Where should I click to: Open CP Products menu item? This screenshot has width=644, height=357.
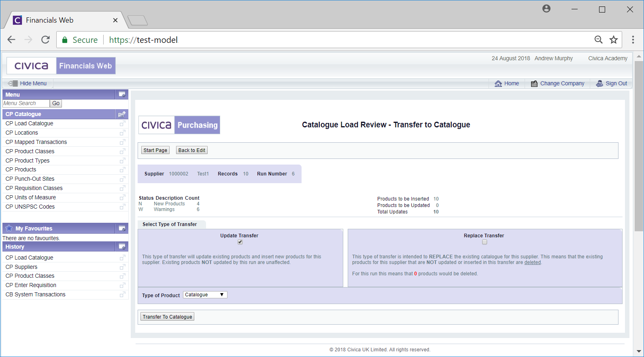pos(21,169)
